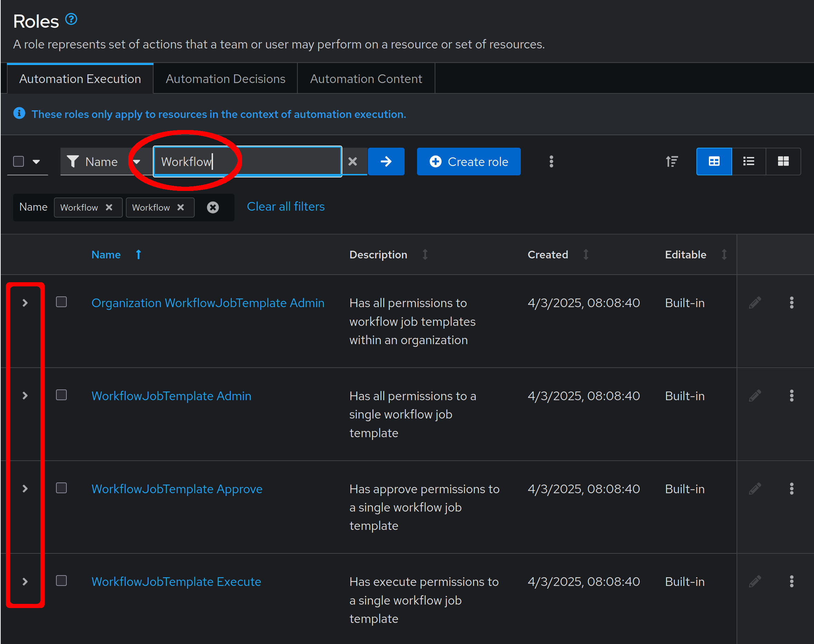Open the Automation Content tab

tap(366, 79)
